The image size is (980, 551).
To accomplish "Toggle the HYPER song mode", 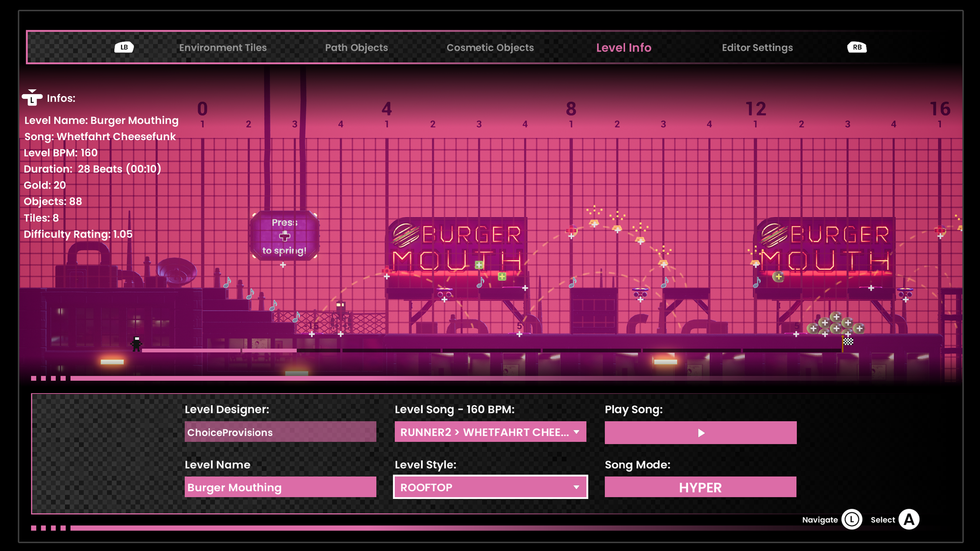I will click(700, 487).
